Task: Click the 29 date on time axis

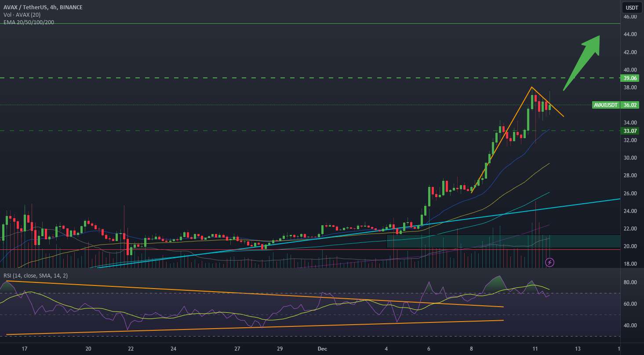Action: [x=280, y=349]
